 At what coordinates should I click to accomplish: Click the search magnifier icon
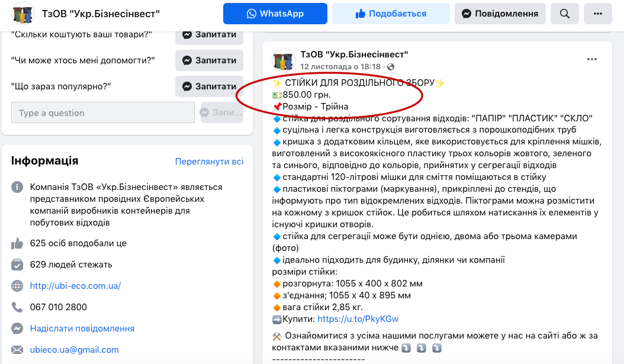point(564,14)
